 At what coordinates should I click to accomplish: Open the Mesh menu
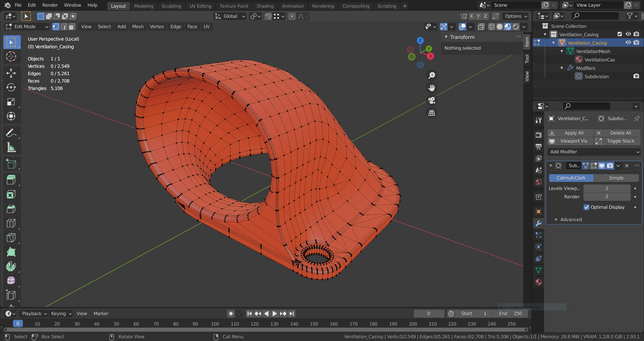138,27
